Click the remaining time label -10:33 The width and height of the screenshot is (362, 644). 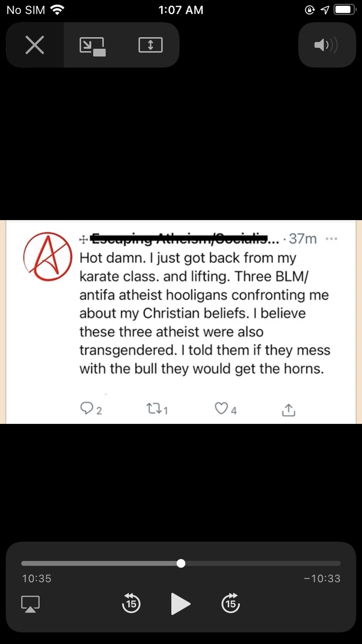(322, 579)
